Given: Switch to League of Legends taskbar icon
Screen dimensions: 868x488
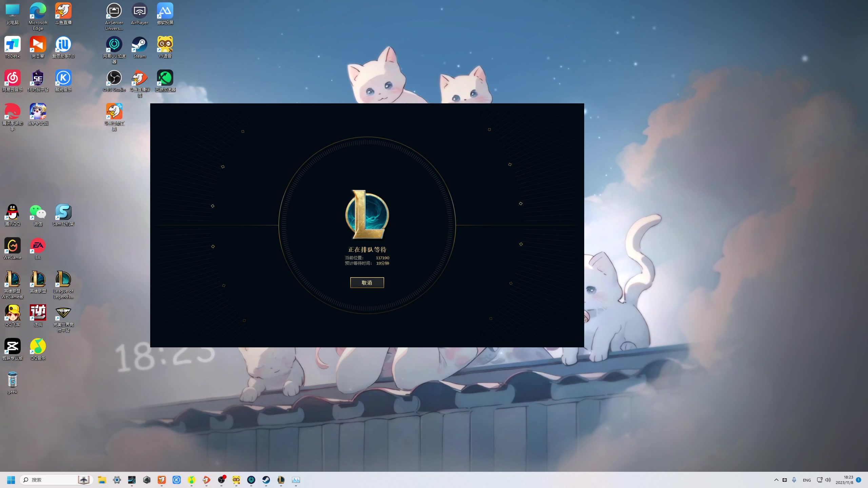Looking at the screenshot, I should 281,480.
